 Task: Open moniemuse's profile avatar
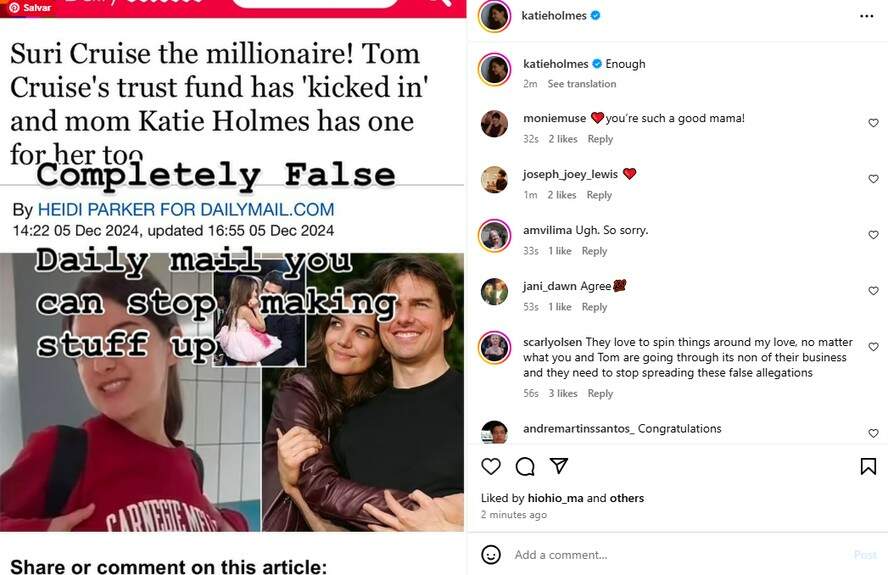click(494, 124)
